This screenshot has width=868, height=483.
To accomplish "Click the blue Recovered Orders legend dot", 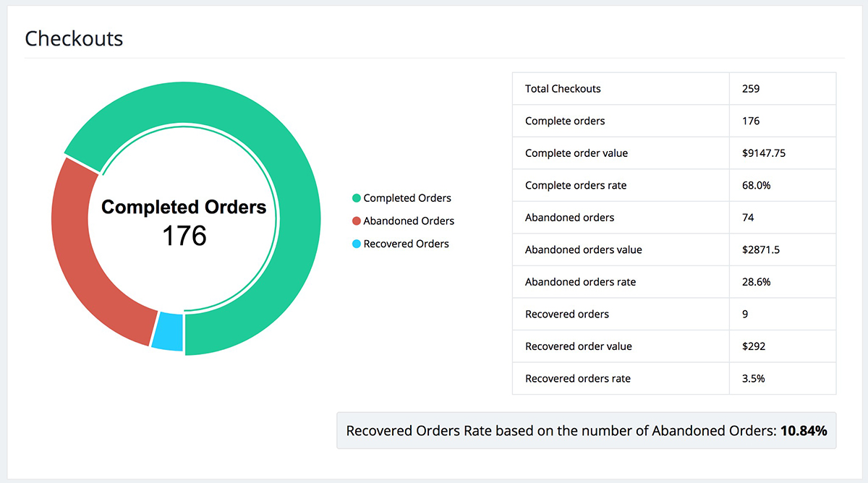I will point(356,244).
